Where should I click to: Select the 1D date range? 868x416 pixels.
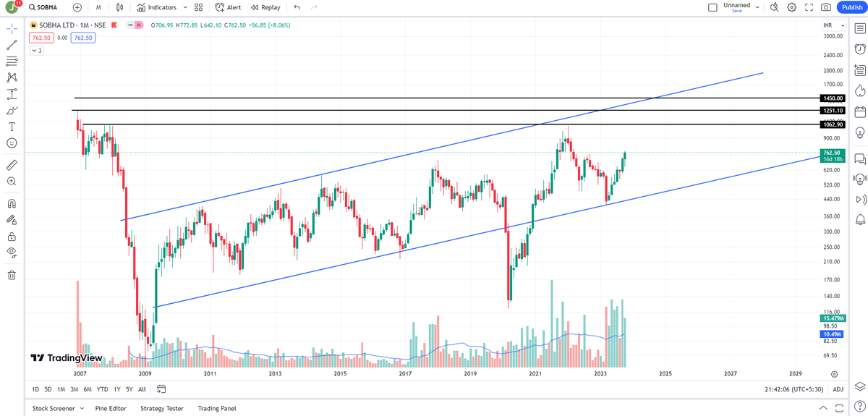coord(35,389)
